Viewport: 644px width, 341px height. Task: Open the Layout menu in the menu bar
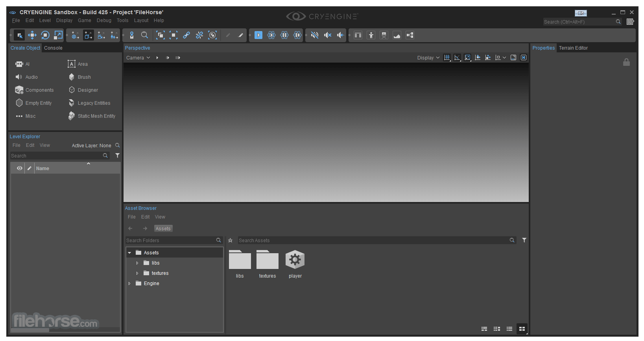[x=141, y=20]
